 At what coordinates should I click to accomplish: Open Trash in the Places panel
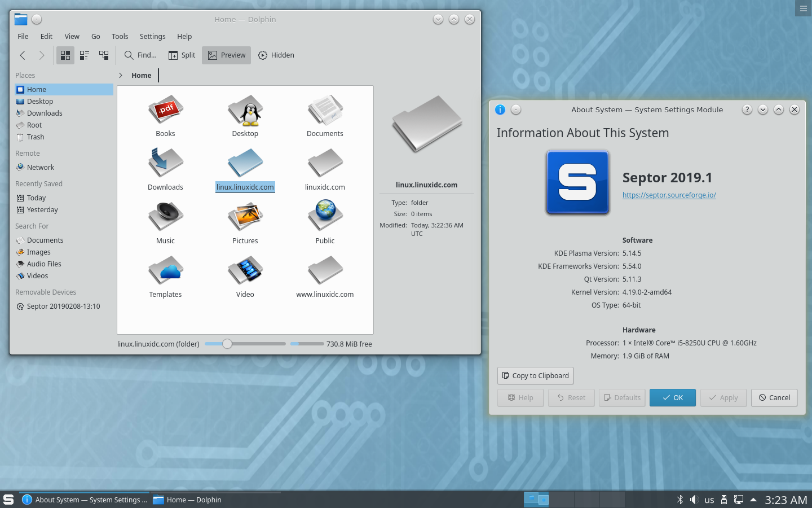64,137
